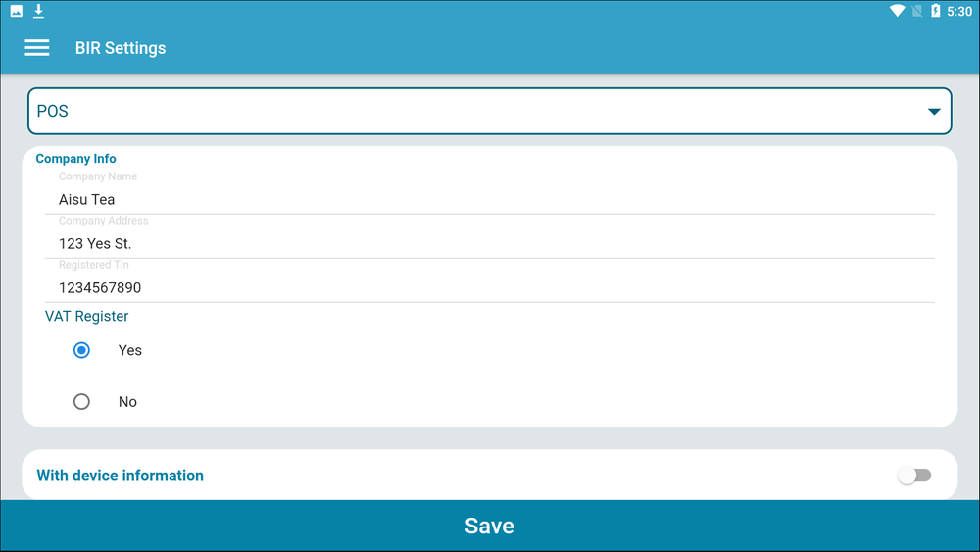Screen dimensions: 980x552
Task: Save the BIR settings
Action: tap(489, 527)
